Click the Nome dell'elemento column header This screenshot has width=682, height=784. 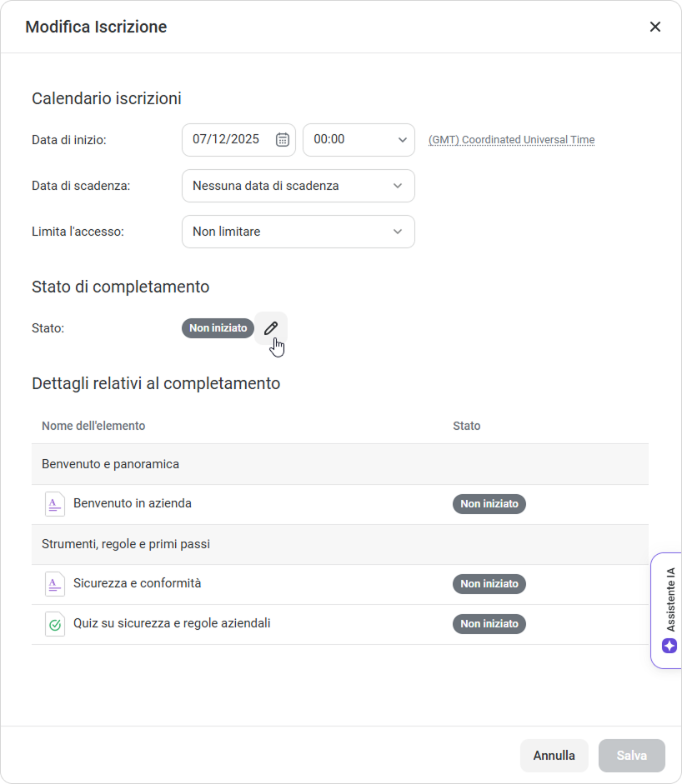(93, 426)
